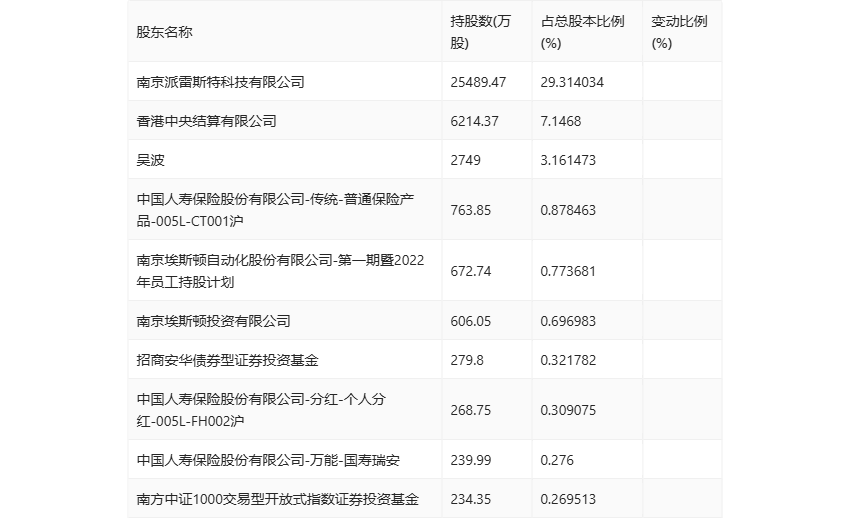Screen dimensions: 850x518
Task: Select shareholder 吴波
Action: click(x=150, y=160)
